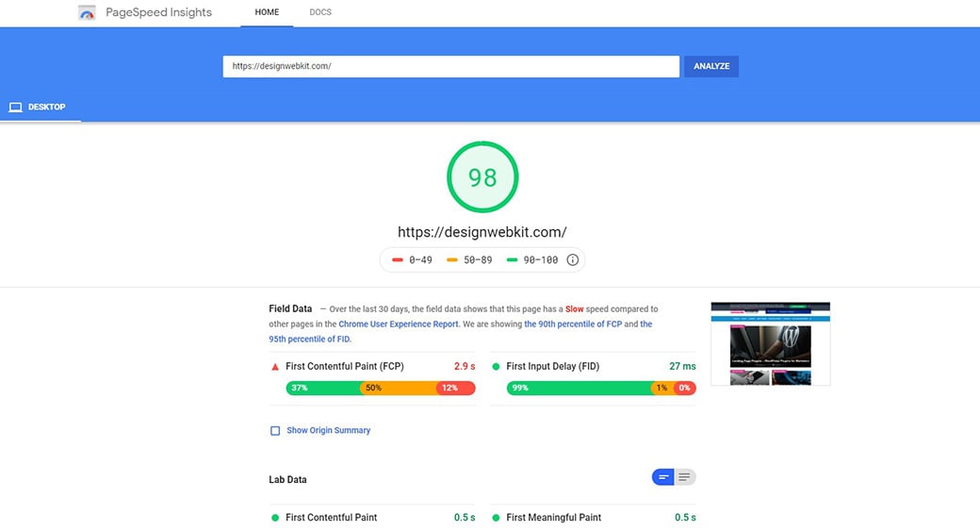Click the green 98 score circle
This screenshot has height=531, width=980.
coord(482,177)
